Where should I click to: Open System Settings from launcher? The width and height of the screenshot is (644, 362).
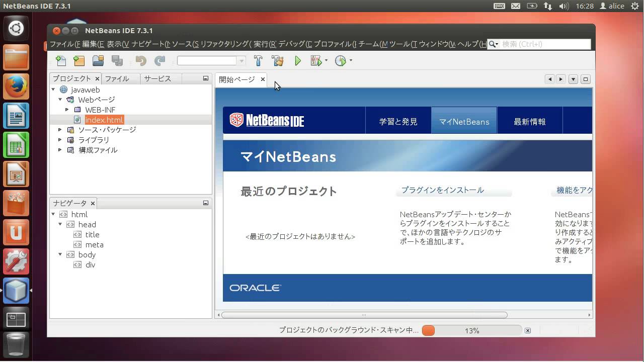[x=16, y=261]
